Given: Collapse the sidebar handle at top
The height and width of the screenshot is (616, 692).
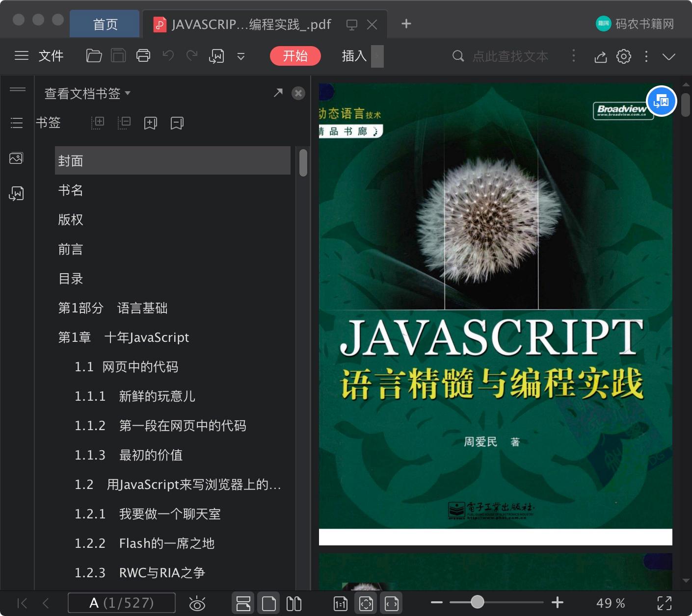Looking at the screenshot, I should [x=18, y=89].
